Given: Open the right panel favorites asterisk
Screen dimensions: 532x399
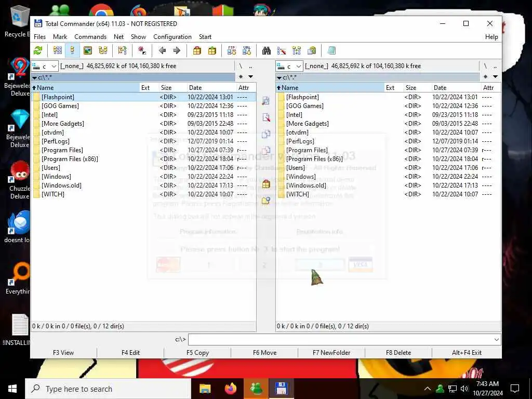Looking at the screenshot, I should [486, 77].
